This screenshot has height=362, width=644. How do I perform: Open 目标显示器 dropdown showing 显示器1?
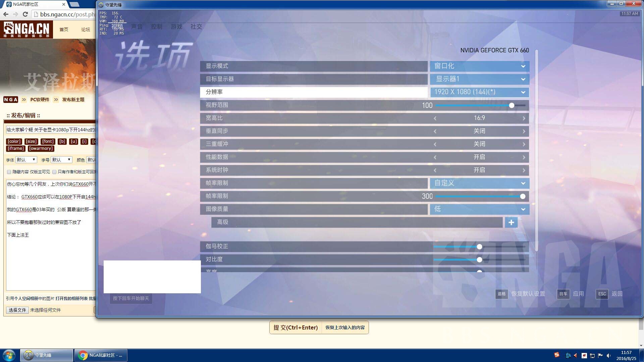(x=480, y=79)
